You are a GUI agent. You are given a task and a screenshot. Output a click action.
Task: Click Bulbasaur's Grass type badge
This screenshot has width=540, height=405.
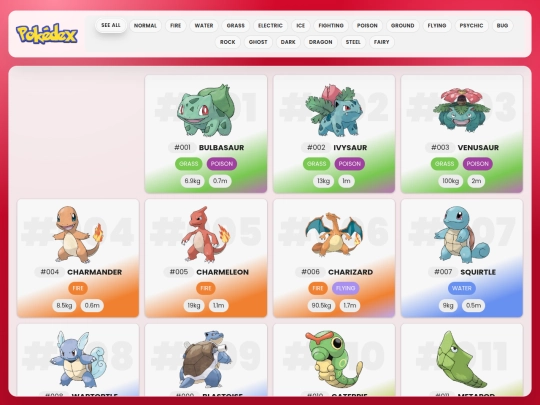pos(188,164)
